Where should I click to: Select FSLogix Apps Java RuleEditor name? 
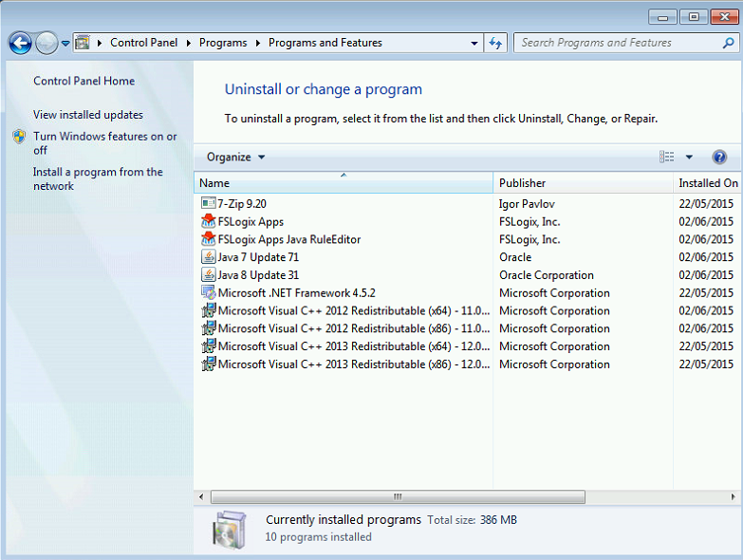click(x=289, y=239)
